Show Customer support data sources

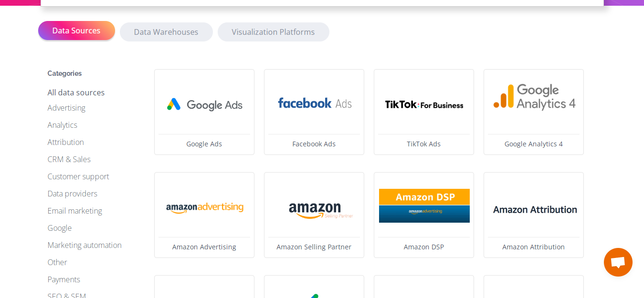point(78,176)
